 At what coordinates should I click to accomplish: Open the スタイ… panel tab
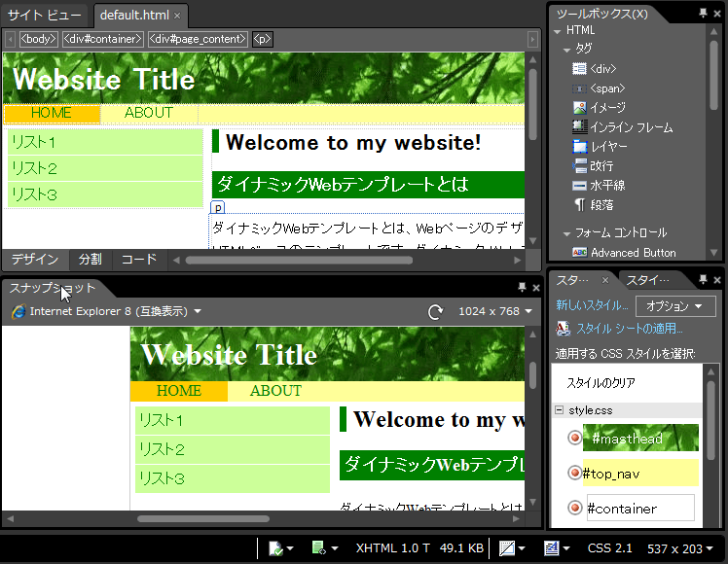tap(647, 280)
